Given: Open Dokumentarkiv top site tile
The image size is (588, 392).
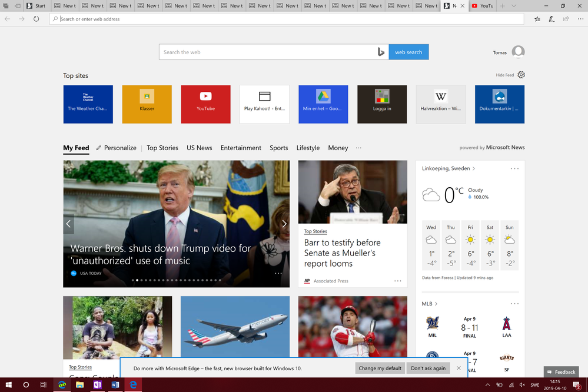Looking at the screenshot, I should pyautogui.click(x=500, y=104).
